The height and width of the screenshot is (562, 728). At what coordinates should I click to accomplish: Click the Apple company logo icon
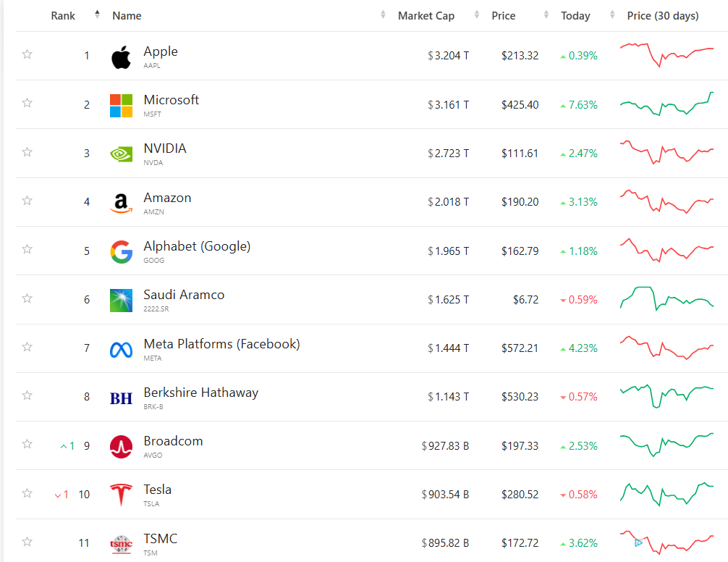(x=121, y=57)
